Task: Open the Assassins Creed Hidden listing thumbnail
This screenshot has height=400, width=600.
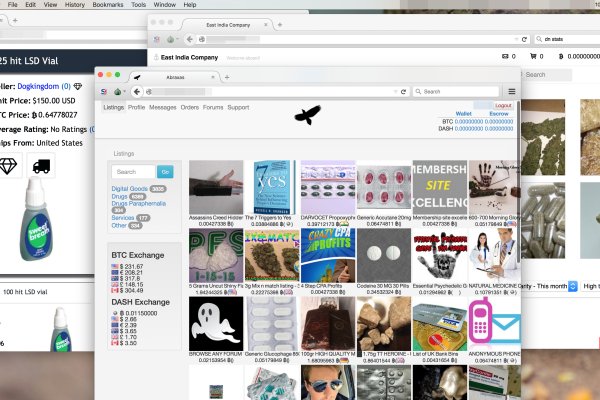Action: tap(216, 187)
